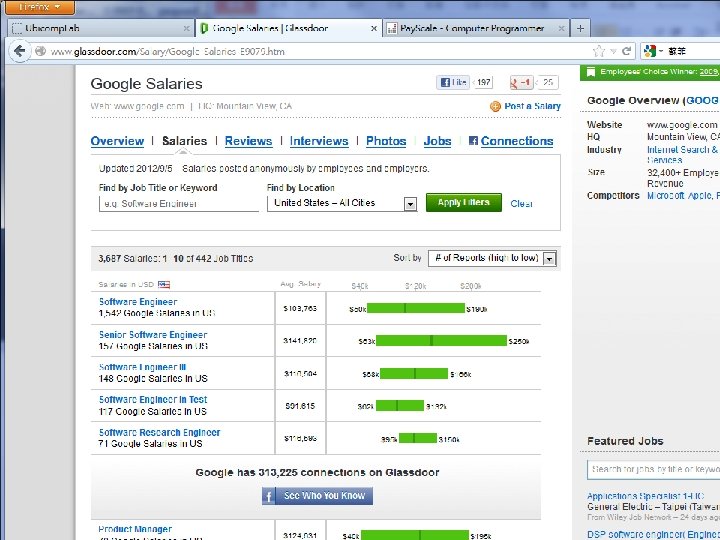Click the Senior Software Engineer salary range bar
Viewport: 720px width, 540px height.
441,341
